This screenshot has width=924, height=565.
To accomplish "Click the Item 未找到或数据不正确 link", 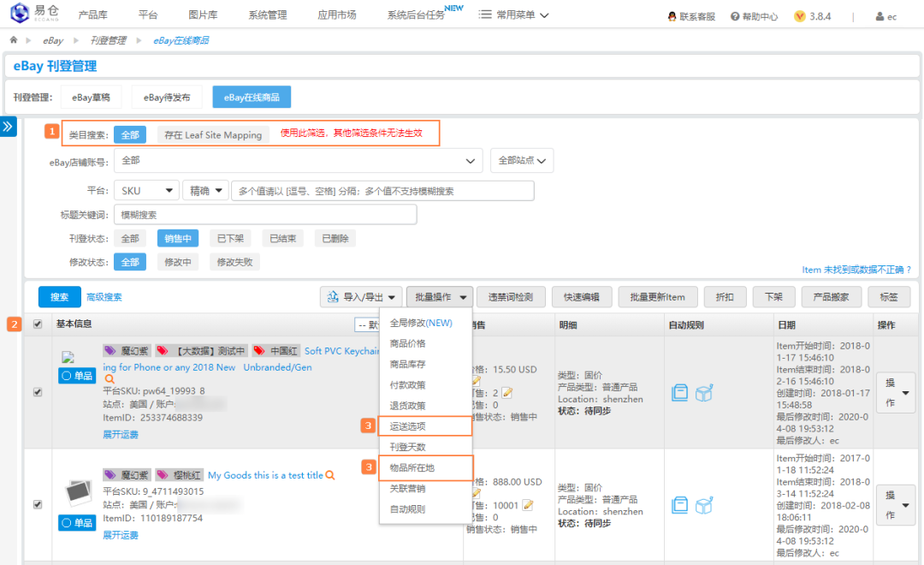I will click(x=856, y=270).
